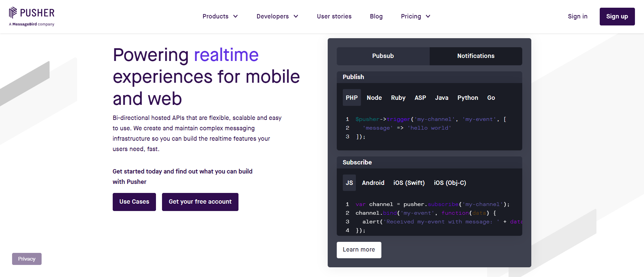
Task: Open the Use Cases button
Action: tap(134, 202)
